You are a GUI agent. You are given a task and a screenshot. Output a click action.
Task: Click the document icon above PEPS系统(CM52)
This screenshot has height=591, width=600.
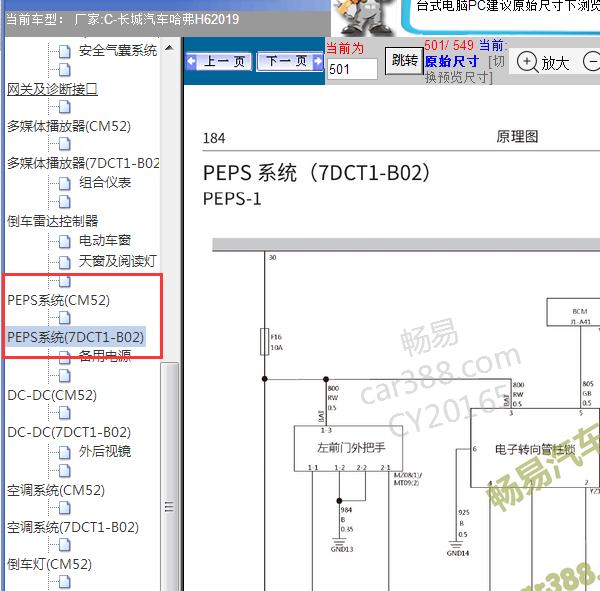pos(65,281)
